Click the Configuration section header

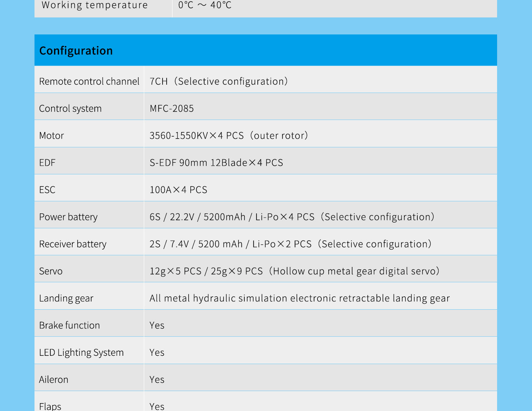[x=76, y=51]
